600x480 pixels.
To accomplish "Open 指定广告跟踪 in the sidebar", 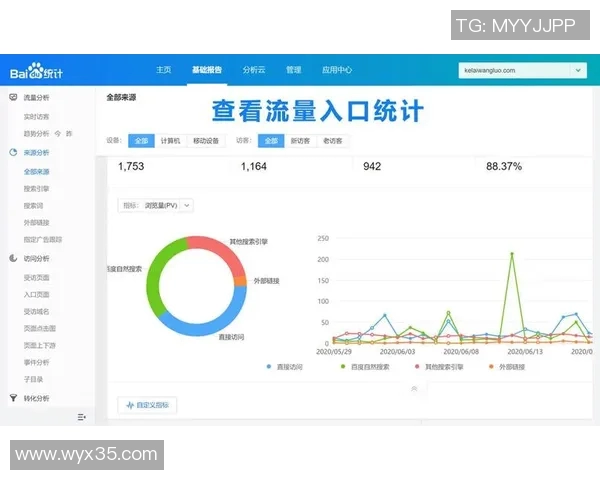I will (x=42, y=240).
